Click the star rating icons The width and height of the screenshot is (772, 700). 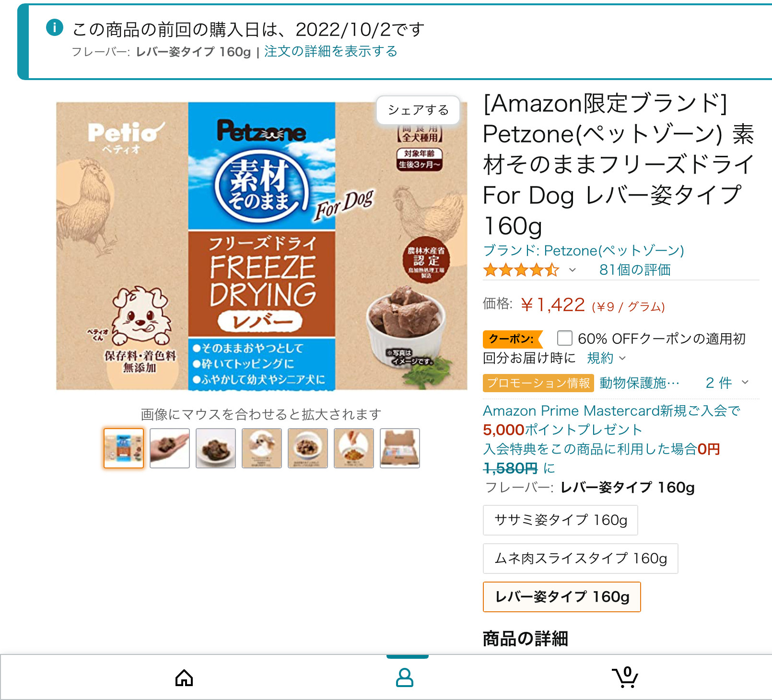coord(521,270)
